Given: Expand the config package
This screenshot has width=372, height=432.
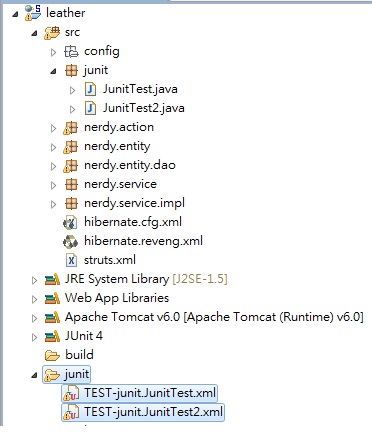Looking at the screenshot, I should point(53,52).
